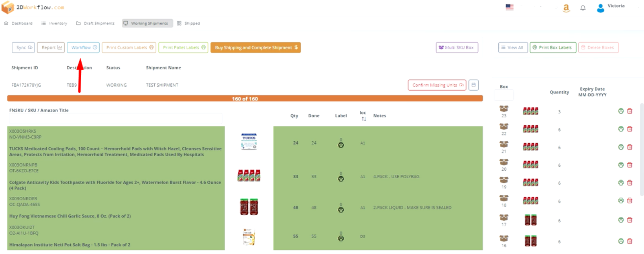Click the box 16 chili sauce thumbnail

[x=531, y=241]
